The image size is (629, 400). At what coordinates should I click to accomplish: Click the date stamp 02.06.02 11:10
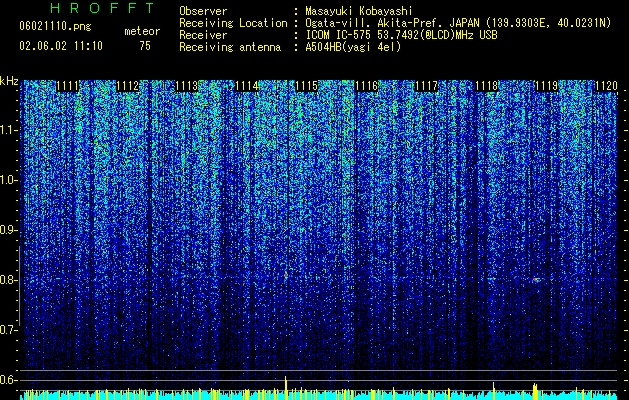[61, 46]
